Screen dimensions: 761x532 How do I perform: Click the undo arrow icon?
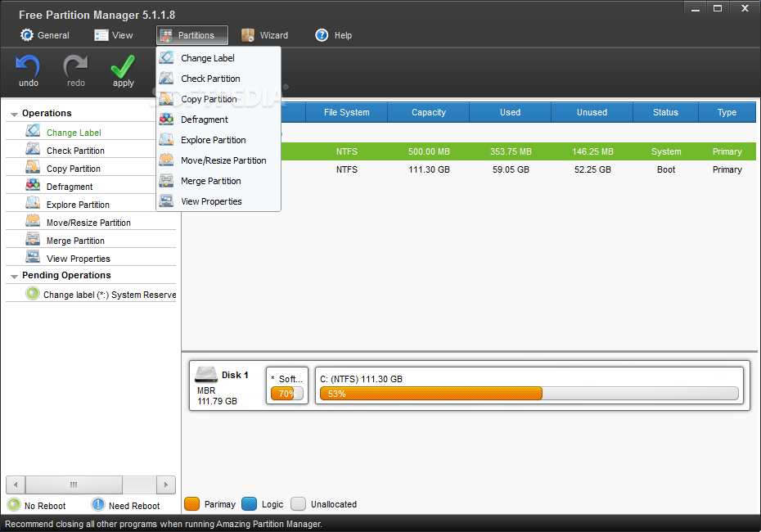[x=28, y=66]
